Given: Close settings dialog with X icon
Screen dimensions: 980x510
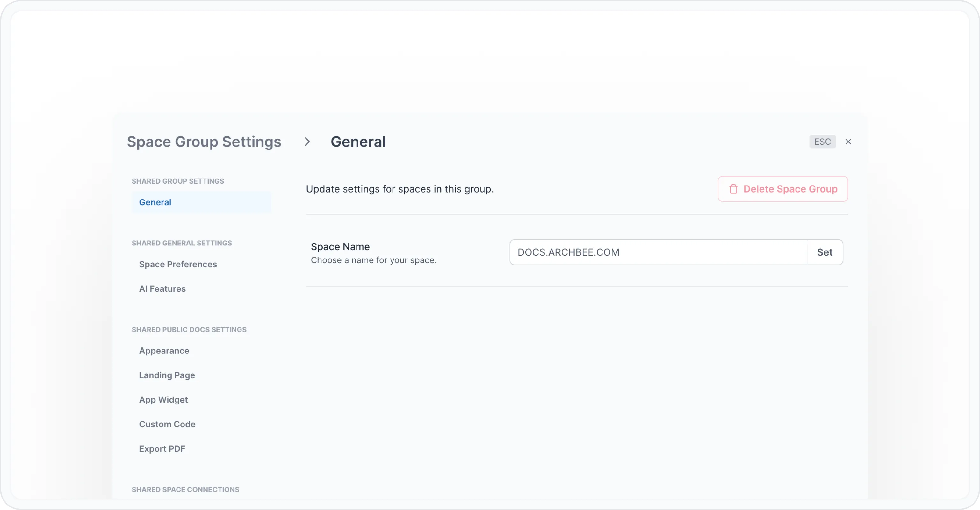Looking at the screenshot, I should point(848,142).
